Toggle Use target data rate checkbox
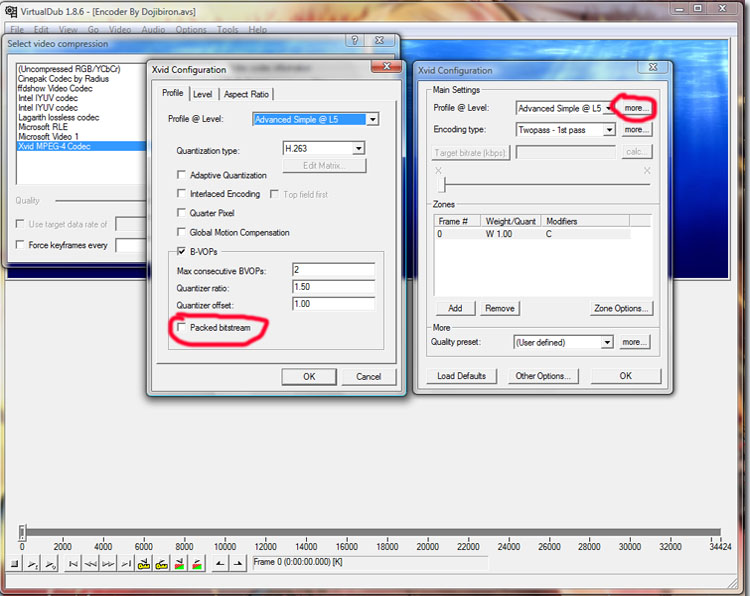Image resolution: width=750 pixels, height=596 pixels. click(20, 224)
